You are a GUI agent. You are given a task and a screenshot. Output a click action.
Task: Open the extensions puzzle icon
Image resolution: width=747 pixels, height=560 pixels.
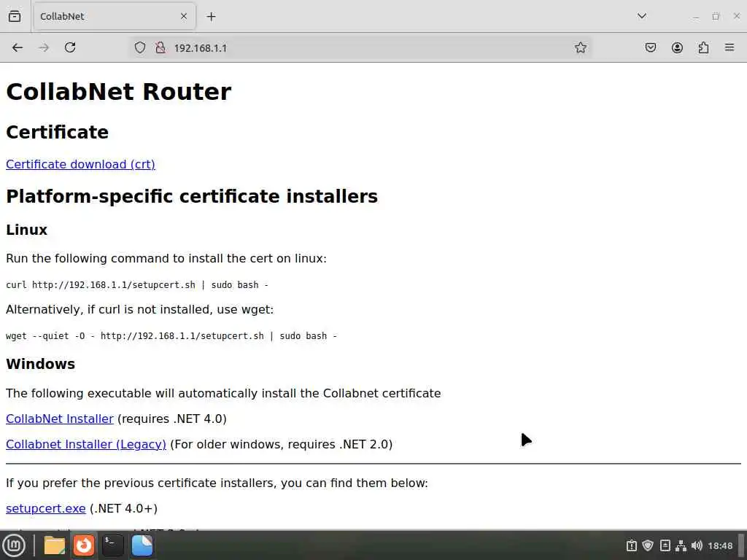click(x=703, y=47)
